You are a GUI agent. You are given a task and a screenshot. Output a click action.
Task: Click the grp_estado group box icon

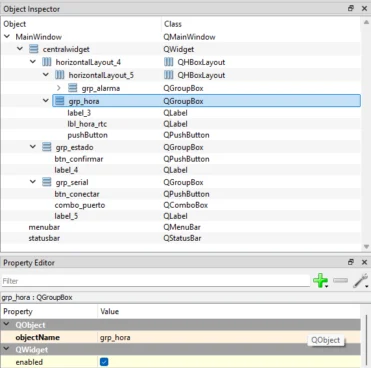click(x=47, y=147)
